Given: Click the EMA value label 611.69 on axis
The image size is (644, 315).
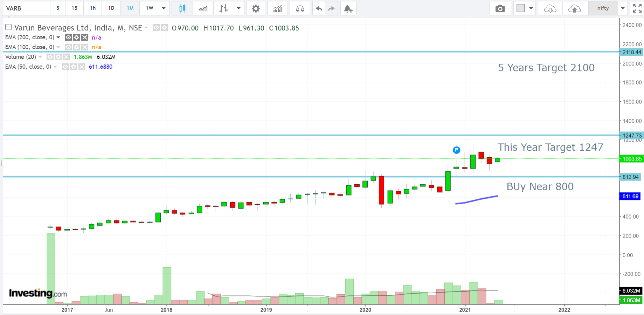Looking at the screenshot, I should (x=630, y=196).
